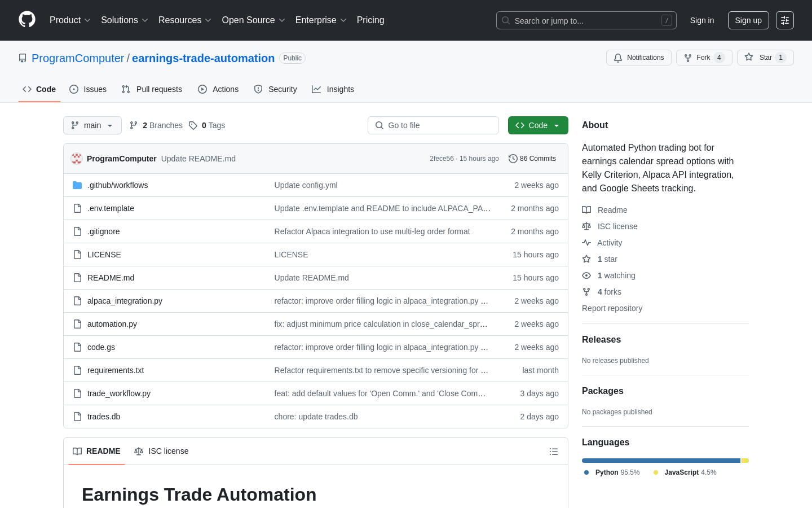Open the Releases section heading
Image resolution: width=812 pixels, height=508 pixels.
(601, 340)
